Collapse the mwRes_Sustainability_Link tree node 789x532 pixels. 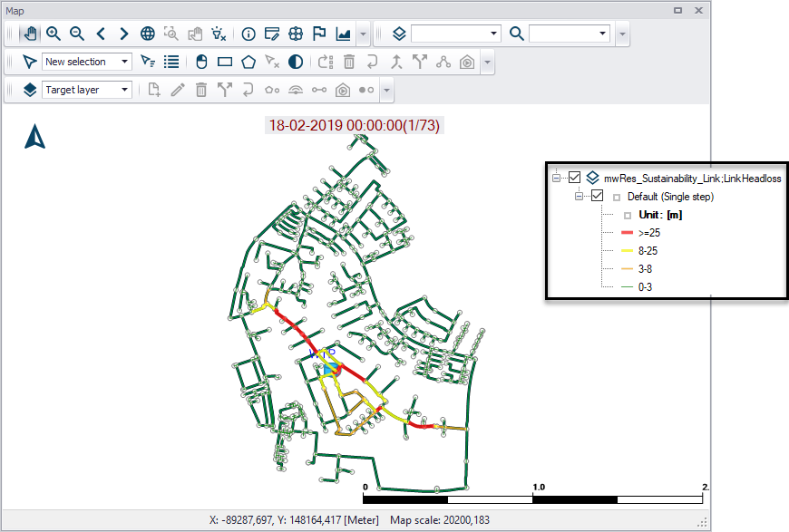556,178
